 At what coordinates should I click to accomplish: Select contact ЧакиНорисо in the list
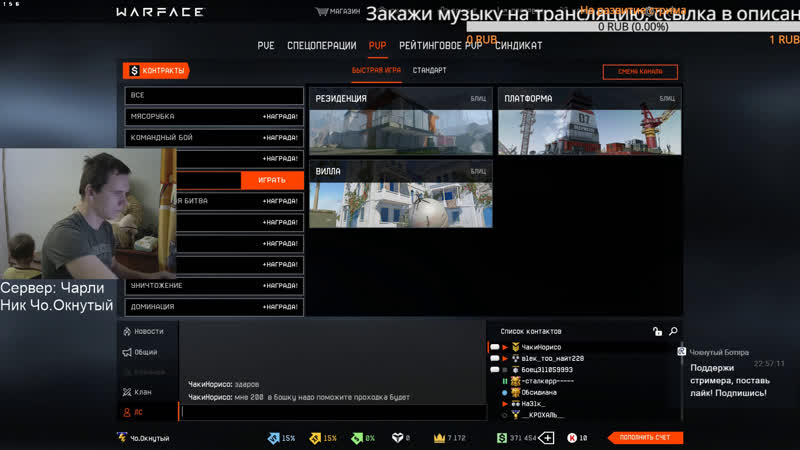click(541, 347)
